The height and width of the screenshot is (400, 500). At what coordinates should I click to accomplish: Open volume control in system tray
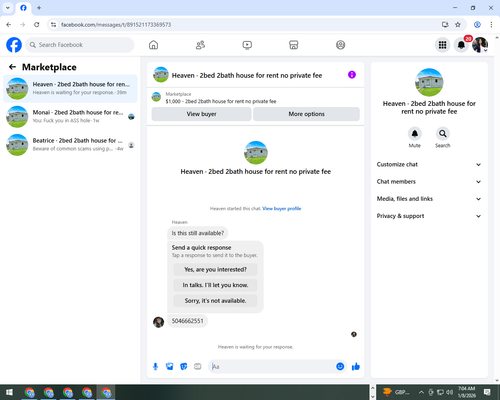(x=450, y=392)
